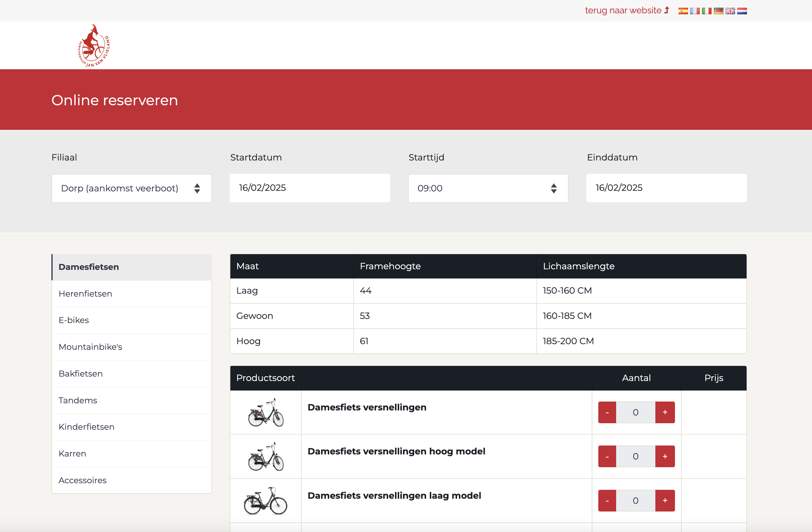Switch language with the Spanish flag

pos(683,11)
